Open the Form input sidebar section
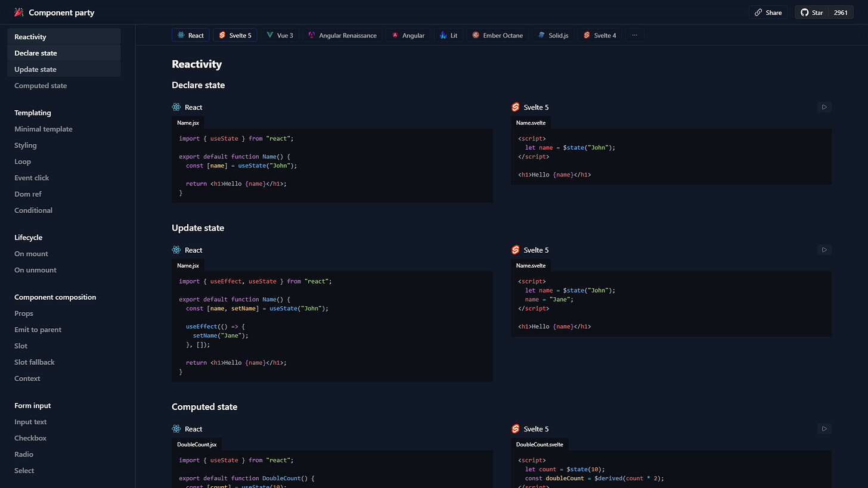 [x=64, y=405]
